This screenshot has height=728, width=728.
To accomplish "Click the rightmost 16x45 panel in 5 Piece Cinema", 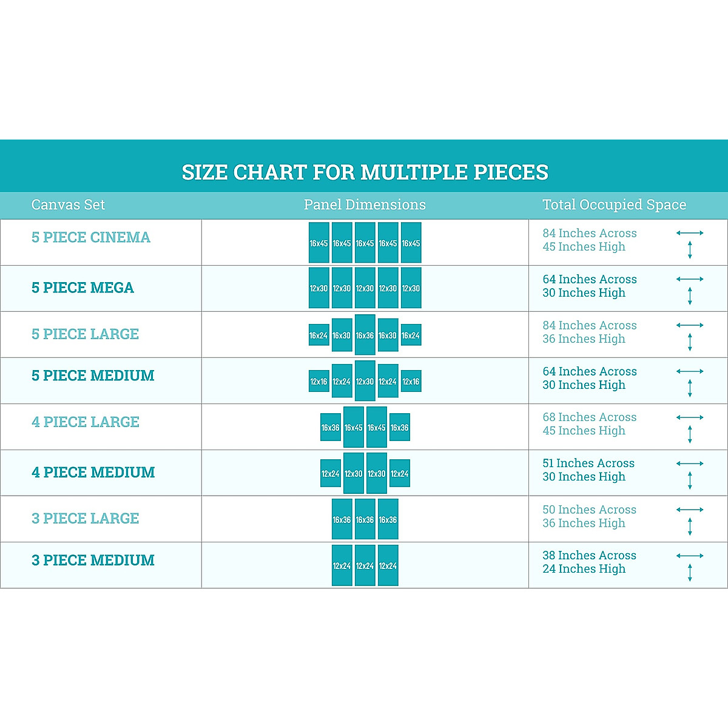I will click(x=411, y=243).
